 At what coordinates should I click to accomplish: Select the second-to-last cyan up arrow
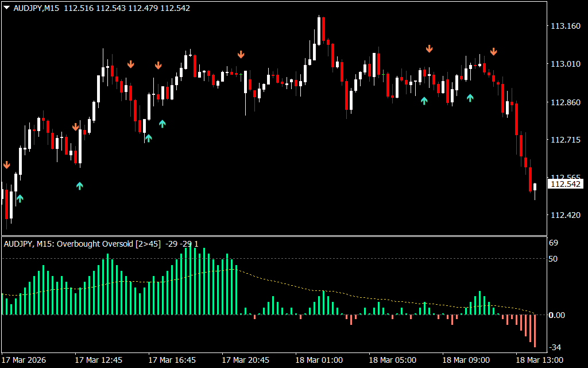(x=424, y=101)
